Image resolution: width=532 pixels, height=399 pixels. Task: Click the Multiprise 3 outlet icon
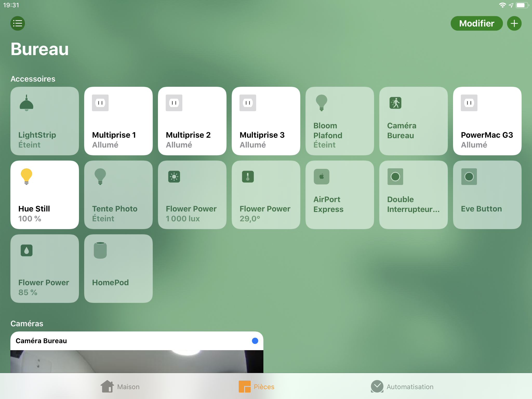click(x=248, y=103)
